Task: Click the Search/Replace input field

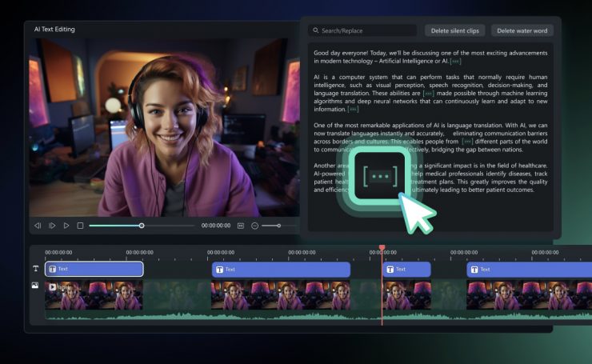Action: point(362,30)
